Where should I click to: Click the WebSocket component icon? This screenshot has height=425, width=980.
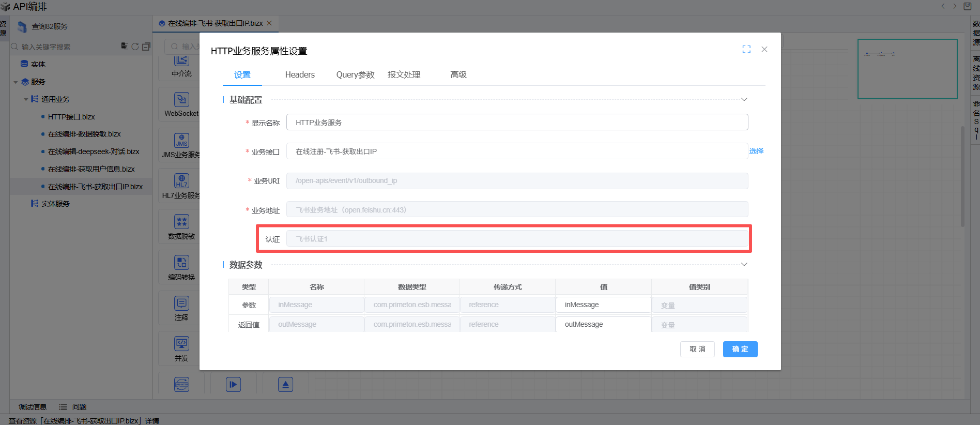[x=181, y=100]
